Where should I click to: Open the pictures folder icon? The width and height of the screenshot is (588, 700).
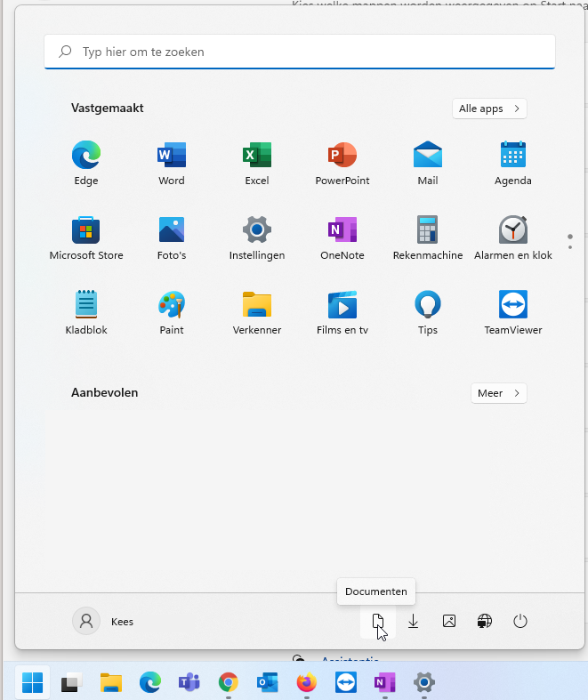click(449, 621)
